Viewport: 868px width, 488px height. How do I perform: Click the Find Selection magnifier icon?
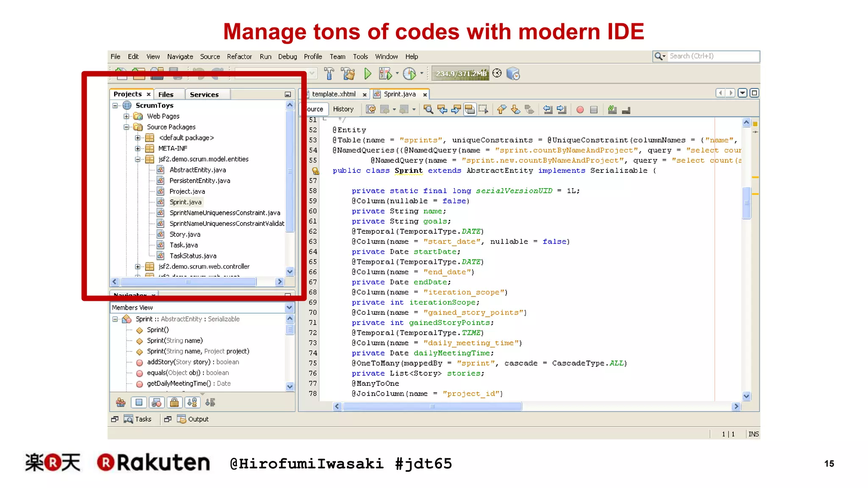pos(428,110)
